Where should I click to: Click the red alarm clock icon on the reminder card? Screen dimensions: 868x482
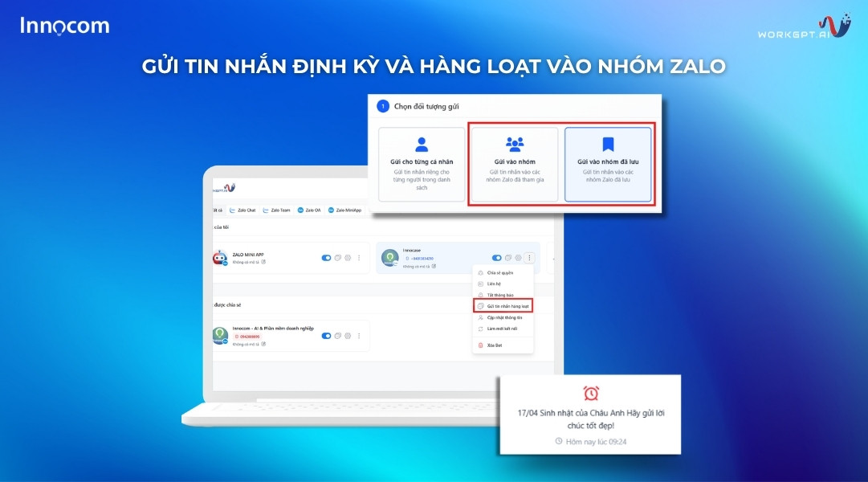tap(591, 394)
